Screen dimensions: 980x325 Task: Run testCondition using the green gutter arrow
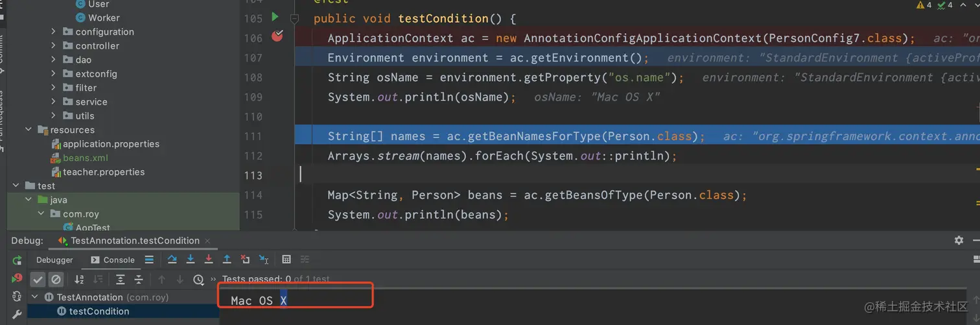click(275, 17)
